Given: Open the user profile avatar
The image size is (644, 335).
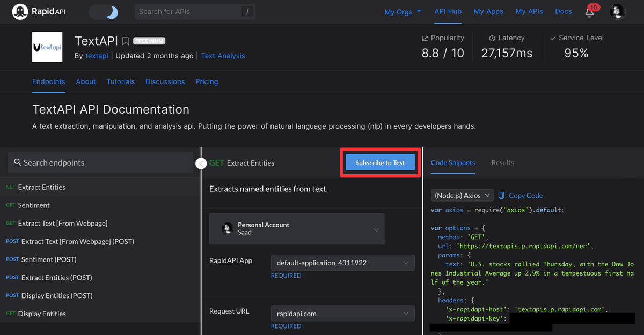Looking at the screenshot, I should coord(618,11).
